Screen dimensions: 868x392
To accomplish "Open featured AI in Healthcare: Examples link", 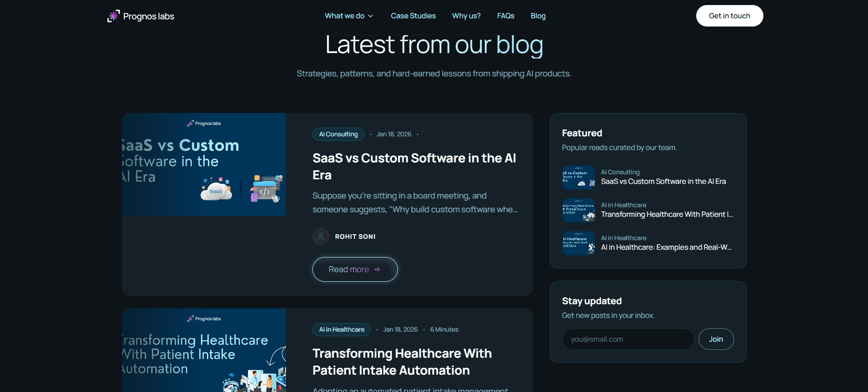I will pyautogui.click(x=666, y=247).
